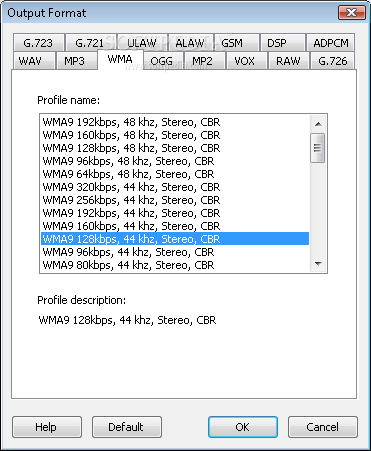Screen dimensions: 371x451
Task: Dismiss dialog with Cancel button
Action: click(x=323, y=427)
